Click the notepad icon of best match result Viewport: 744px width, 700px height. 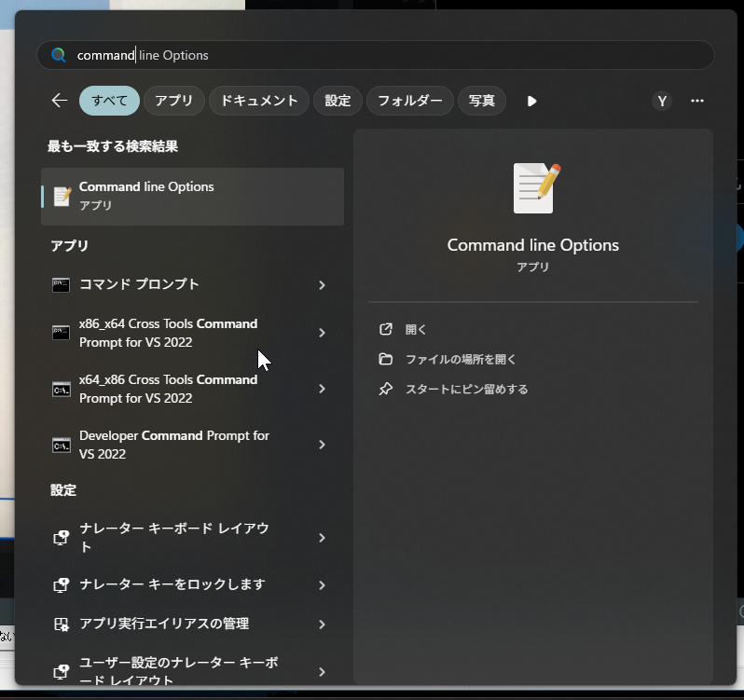pyautogui.click(x=62, y=197)
